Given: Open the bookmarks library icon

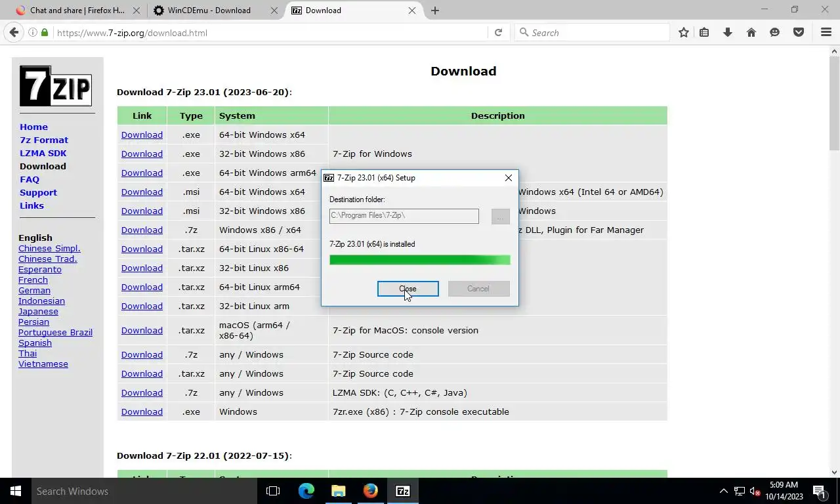Looking at the screenshot, I should [x=704, y=32].
